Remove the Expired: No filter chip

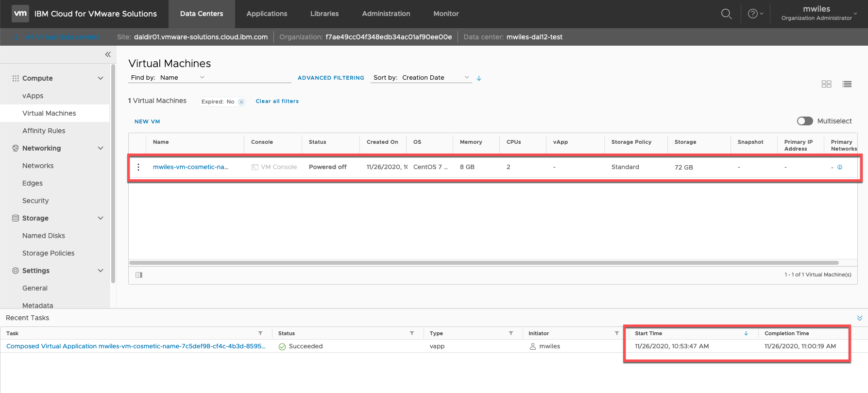241,102
